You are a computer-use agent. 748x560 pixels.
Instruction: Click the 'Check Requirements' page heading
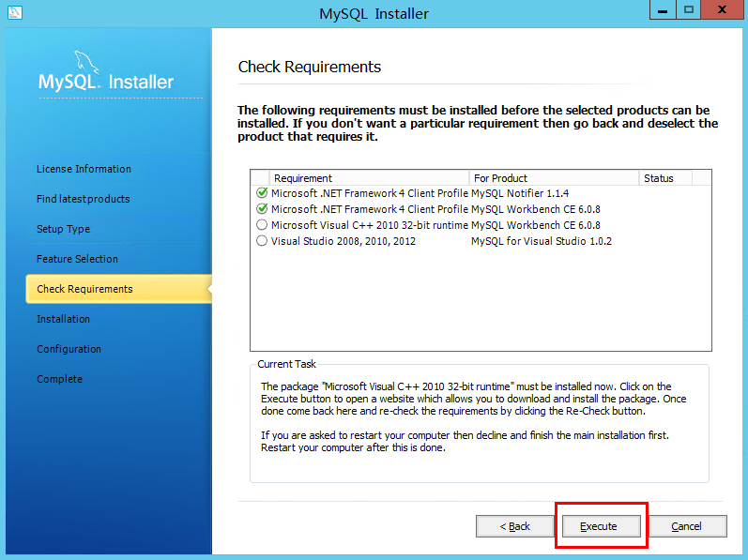[310, 67]
